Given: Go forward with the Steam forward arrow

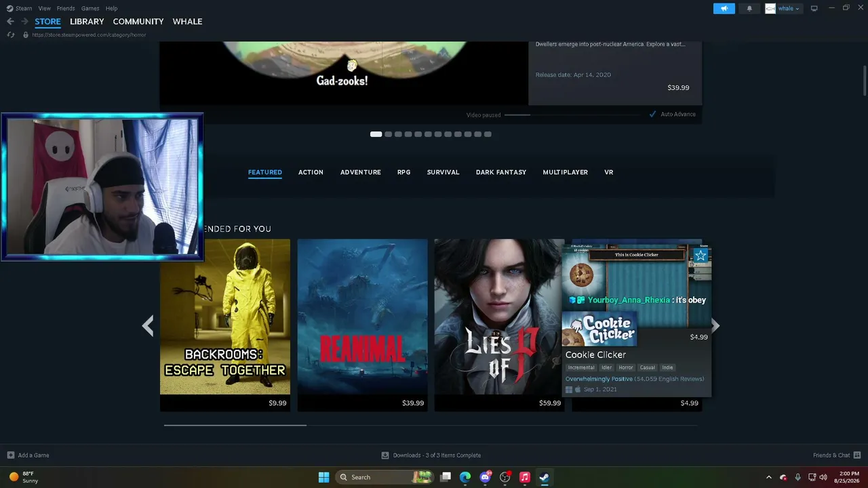Looking at the screenshot, I should coord(24,22).
